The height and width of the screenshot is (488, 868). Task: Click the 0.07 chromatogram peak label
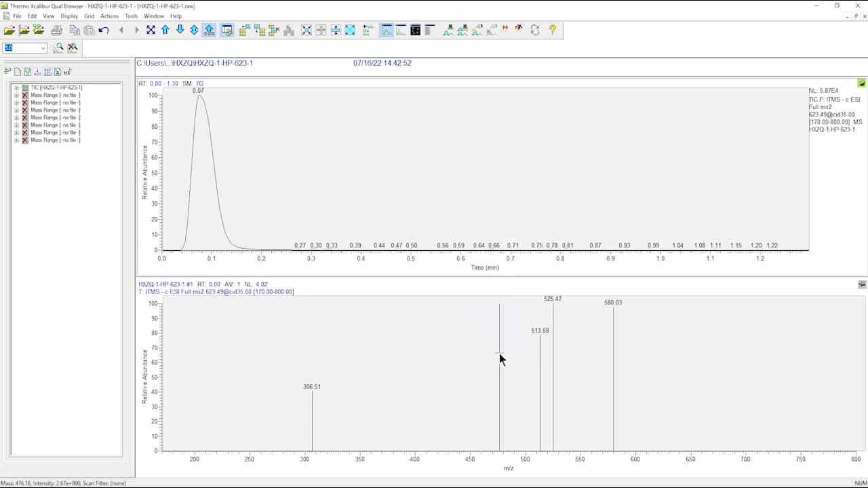click(198, 91)
